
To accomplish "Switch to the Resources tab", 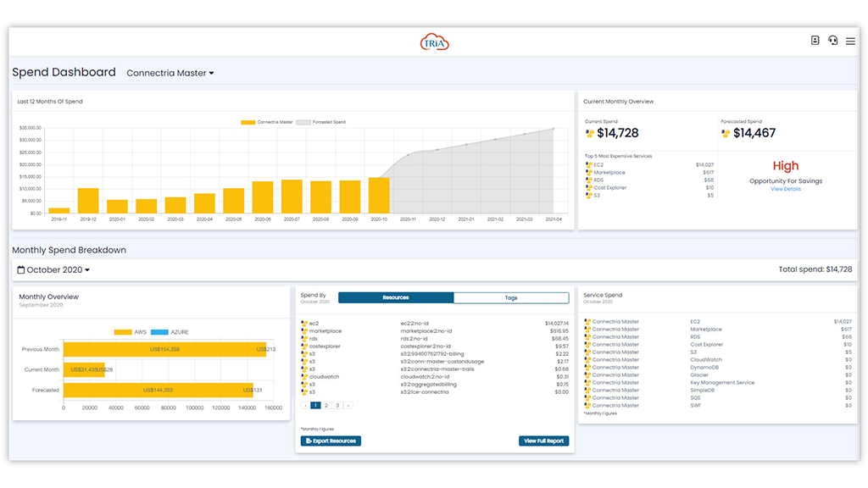I will click(x=396, y=297).
